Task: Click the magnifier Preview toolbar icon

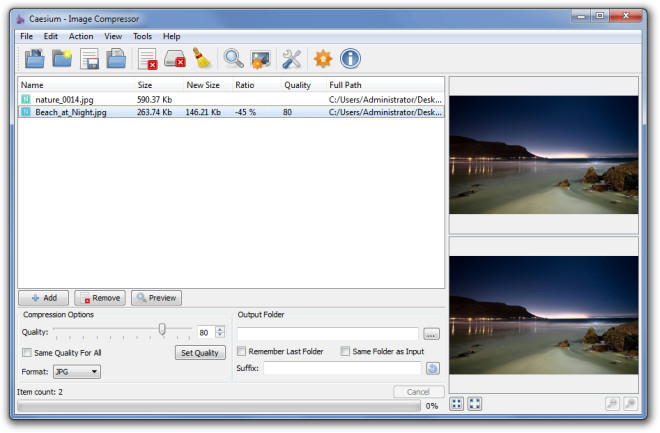Action: [234, 59]
